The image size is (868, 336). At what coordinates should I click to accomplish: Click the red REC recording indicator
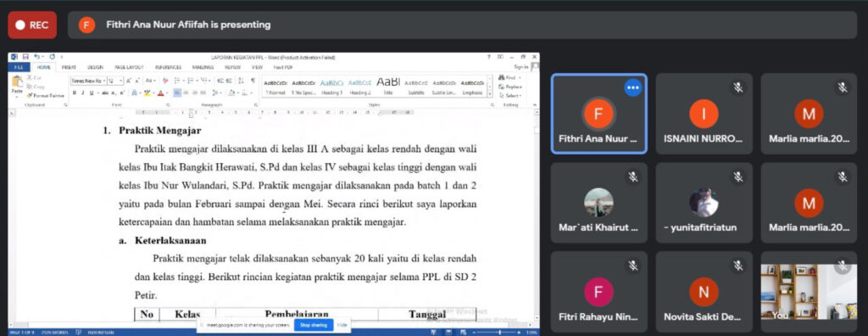pos(32,25)
